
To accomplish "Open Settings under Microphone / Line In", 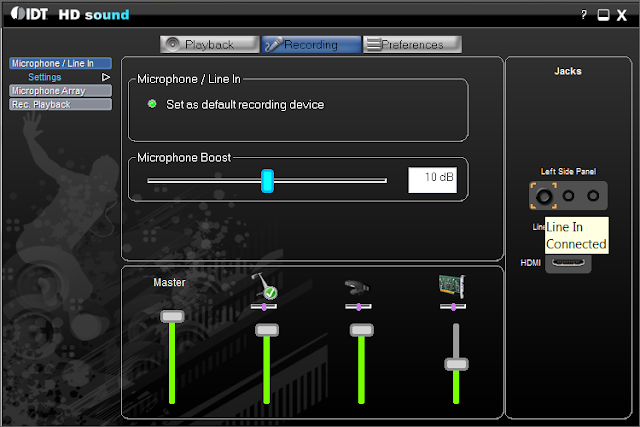I will pos(44,77).
